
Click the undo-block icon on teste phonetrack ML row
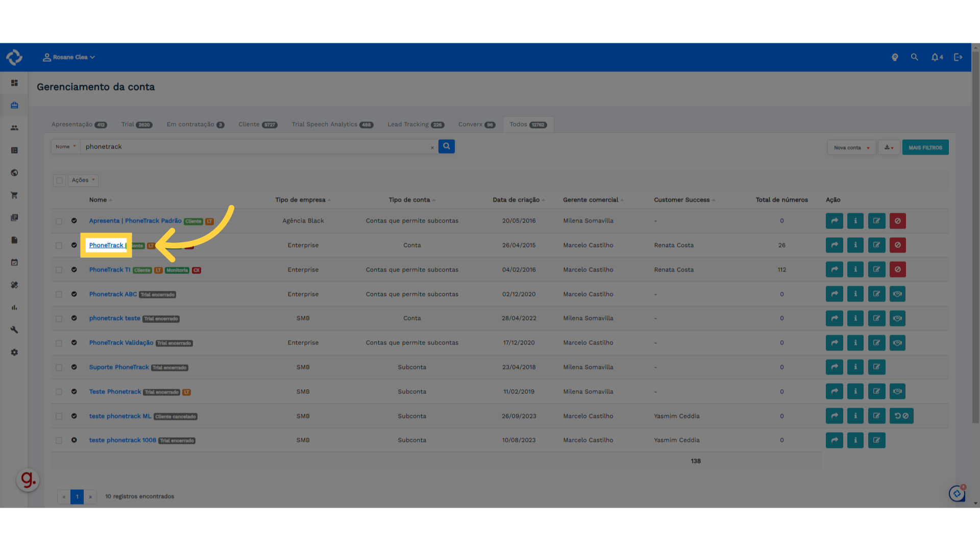[x=901, y=416]
